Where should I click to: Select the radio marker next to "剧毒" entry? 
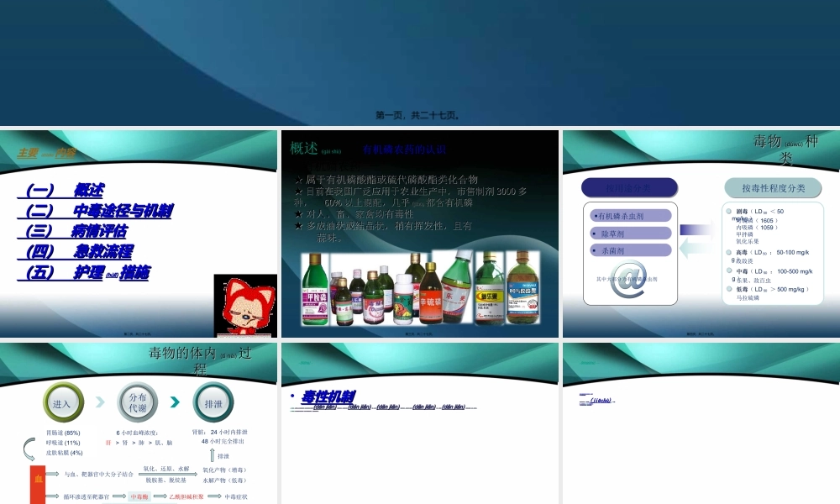click(x=728, y=212)
